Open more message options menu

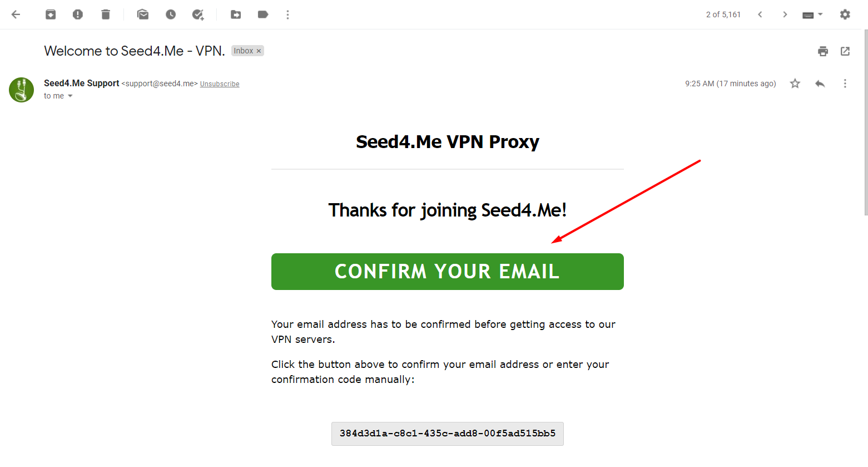pos(845,83)
